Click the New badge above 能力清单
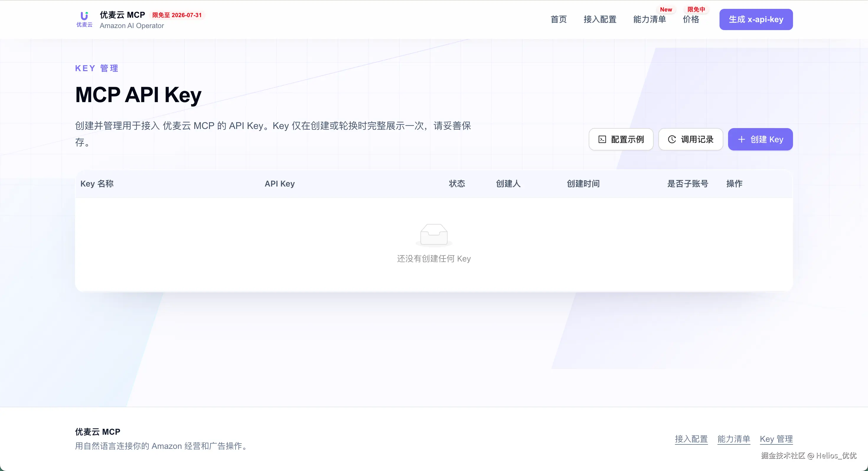This screenshot has height=471, width=868. (666, 9)
